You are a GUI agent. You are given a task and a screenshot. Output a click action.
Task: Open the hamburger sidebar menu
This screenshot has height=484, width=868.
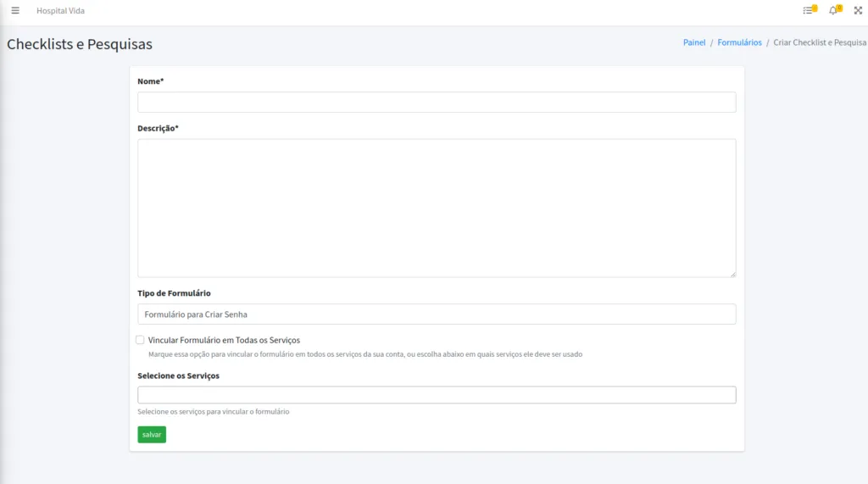14,11
